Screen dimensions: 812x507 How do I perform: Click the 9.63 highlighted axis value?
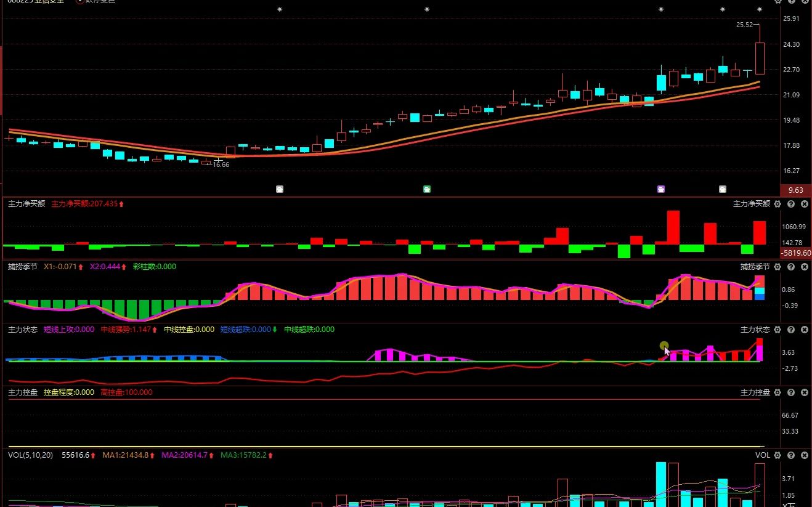pos(795,190)
